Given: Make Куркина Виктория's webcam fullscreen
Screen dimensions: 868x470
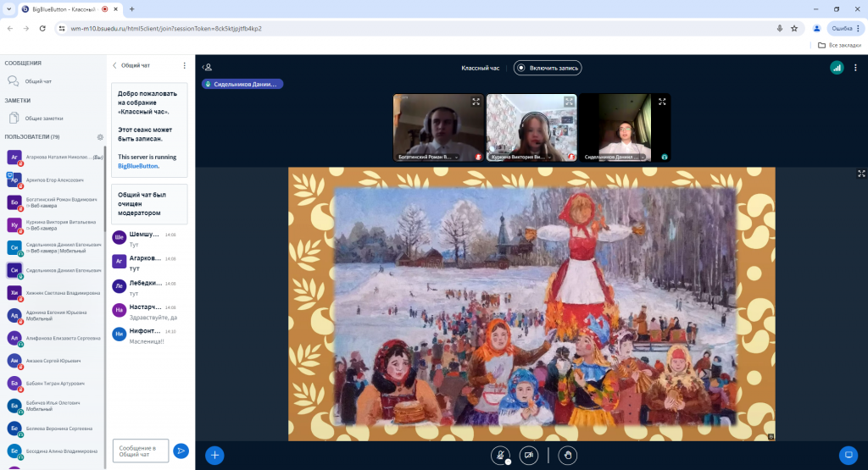Looking at the screenshot, I should coord(569,102).
